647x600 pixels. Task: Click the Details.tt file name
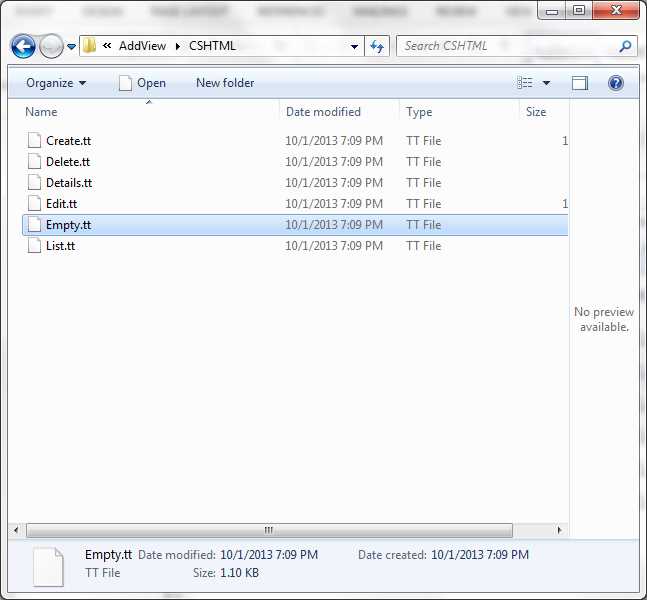point(69,183)
